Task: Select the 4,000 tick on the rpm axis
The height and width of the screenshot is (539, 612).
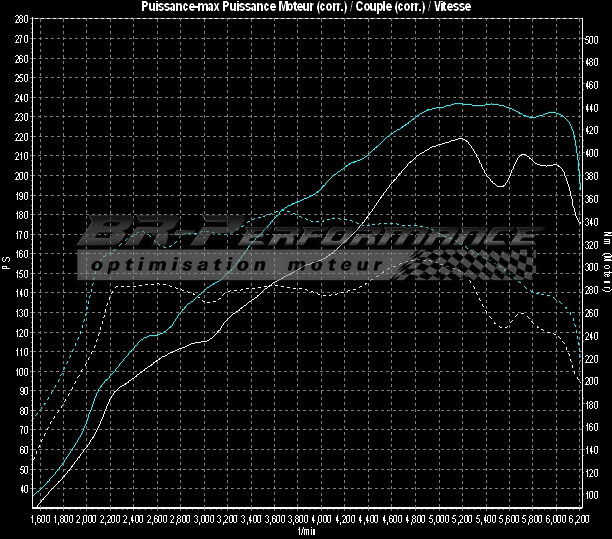Action: [x=321, y=521]
